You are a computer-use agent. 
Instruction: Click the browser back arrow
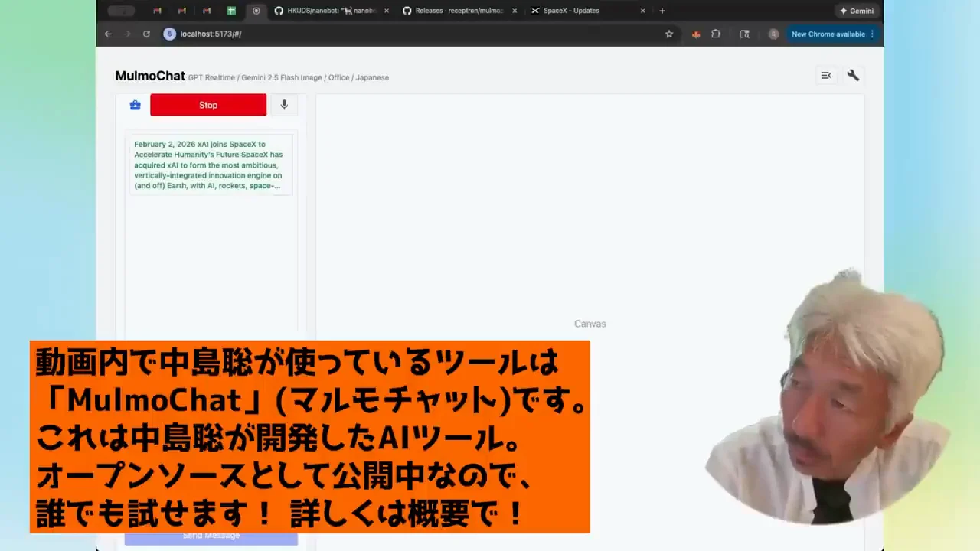pyautogui.click(x=108, y=34)
